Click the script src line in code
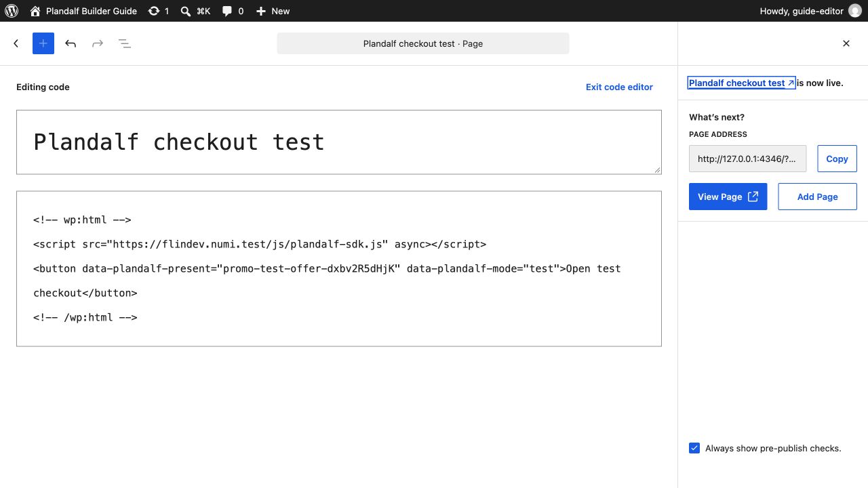 tap(260, 244)
